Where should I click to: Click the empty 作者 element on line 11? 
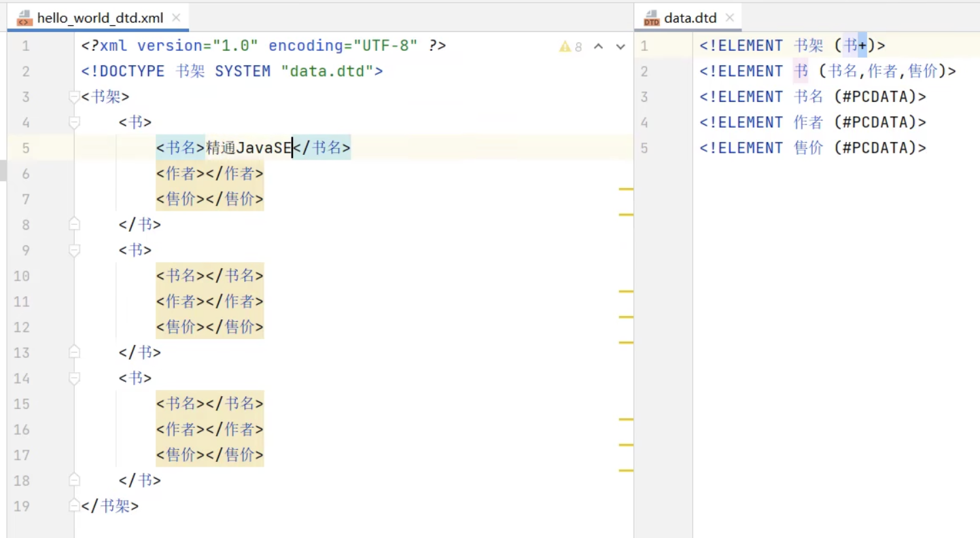(210, 302)
